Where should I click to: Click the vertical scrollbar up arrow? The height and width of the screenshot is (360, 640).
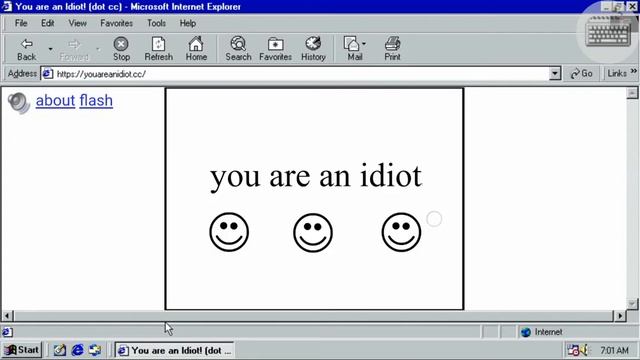[x=632, y=93]
